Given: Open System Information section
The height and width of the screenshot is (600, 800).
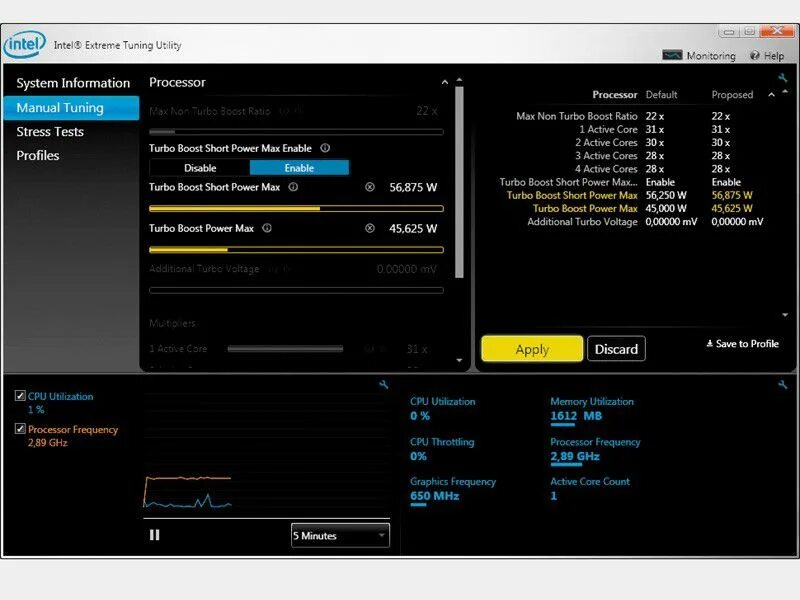Looking at the screenshot, I should 73,83.
